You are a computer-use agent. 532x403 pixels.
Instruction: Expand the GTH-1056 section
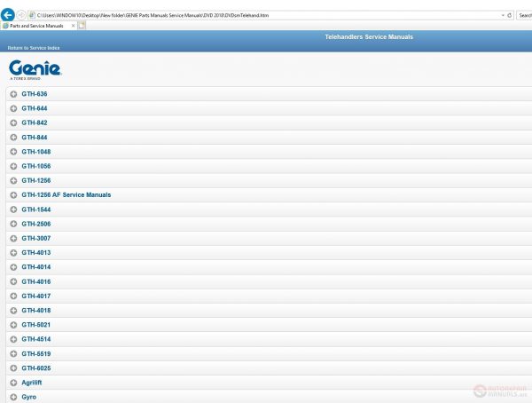point(269,166)
